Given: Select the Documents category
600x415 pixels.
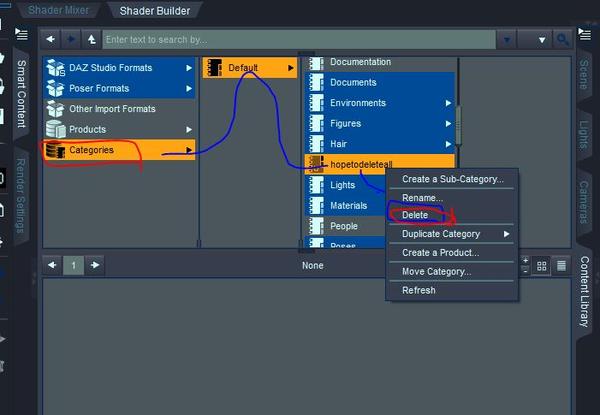Looking at the screenshot, I should (380, 82).
